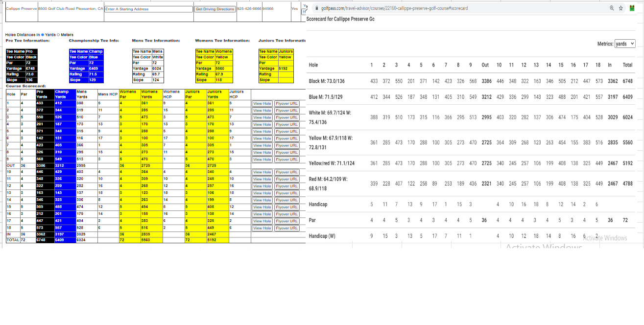This screenshot has width=644, height=325.
Task: Open the green frog extension icon
Action: click(632, 8)
